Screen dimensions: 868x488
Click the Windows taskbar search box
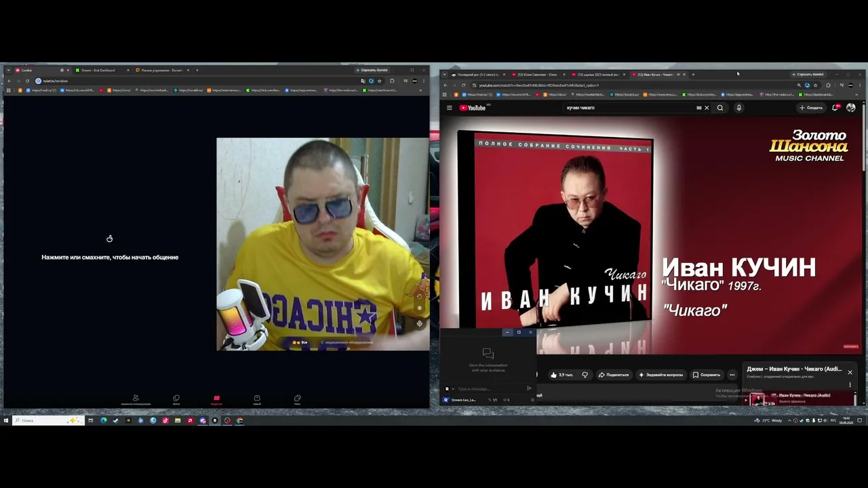(48, 420)
